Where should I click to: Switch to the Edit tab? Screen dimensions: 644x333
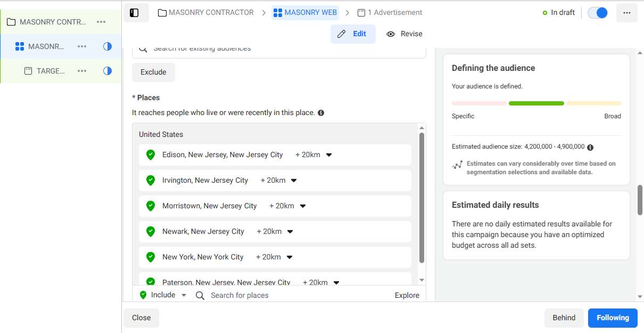point(353,34)
